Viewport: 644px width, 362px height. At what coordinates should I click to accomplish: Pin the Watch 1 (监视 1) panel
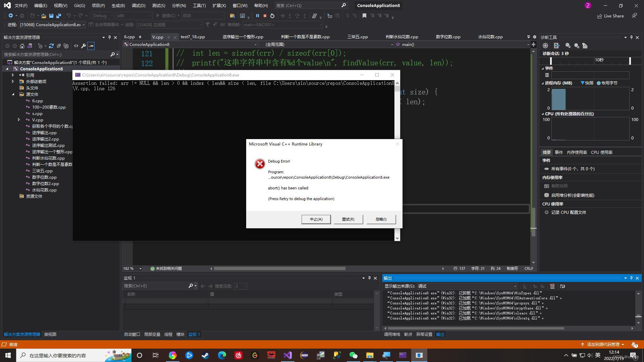[369, 278]
